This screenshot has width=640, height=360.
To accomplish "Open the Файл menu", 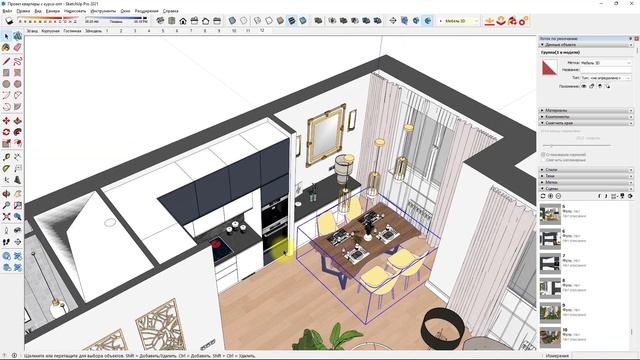I will point(7,11).
